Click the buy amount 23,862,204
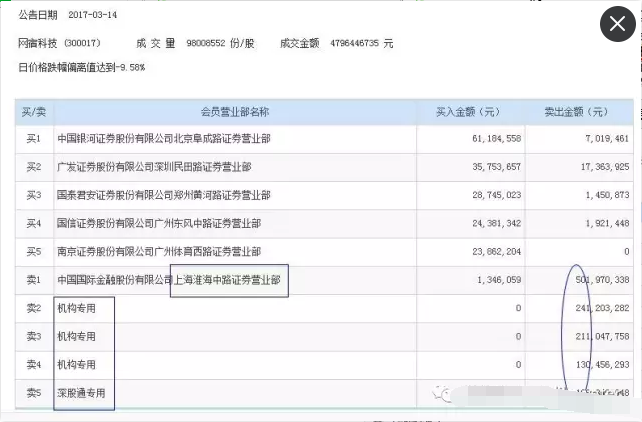The width and height of the screenshot is (642, 422). tap(497, 252)
